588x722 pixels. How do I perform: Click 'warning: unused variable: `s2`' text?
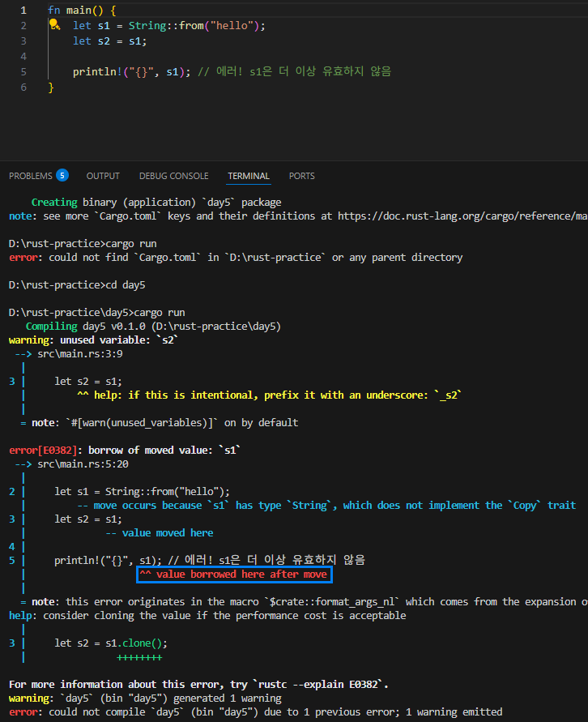(x=93, y=340)
